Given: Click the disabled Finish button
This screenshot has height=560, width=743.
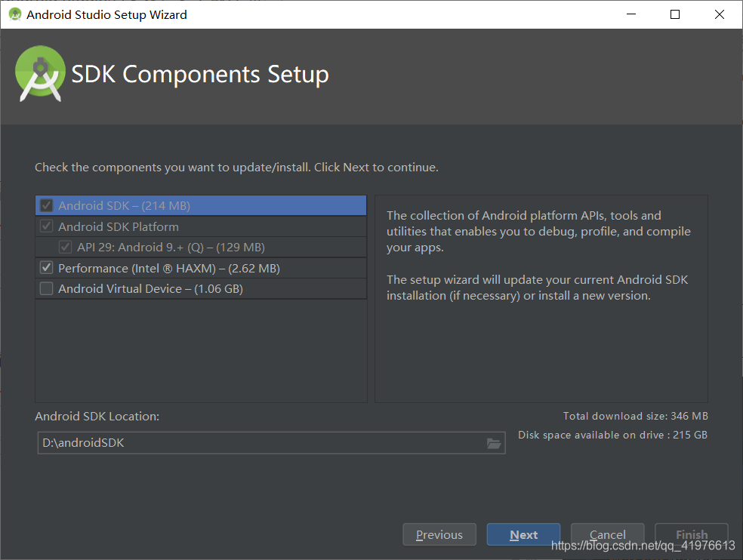Looking at the screenshot, I should pyautogui.click(x=692, y=534).
